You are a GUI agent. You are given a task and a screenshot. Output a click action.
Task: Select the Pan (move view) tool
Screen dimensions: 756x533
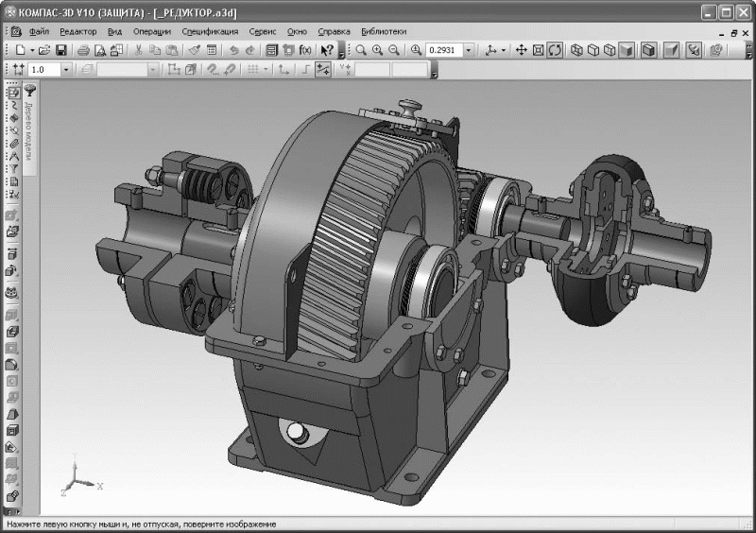point(521,49)
